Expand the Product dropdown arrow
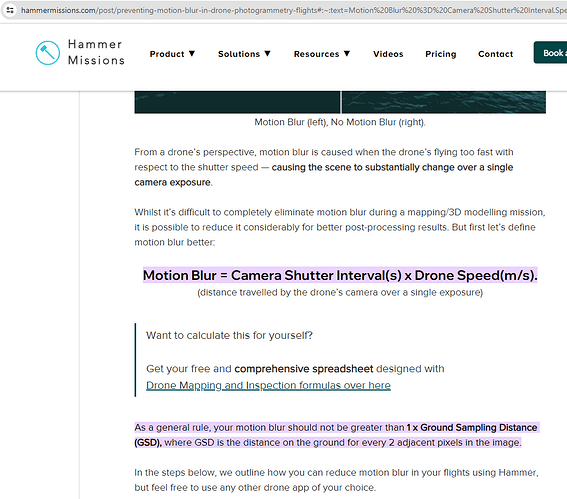 [x=192, y=54]
